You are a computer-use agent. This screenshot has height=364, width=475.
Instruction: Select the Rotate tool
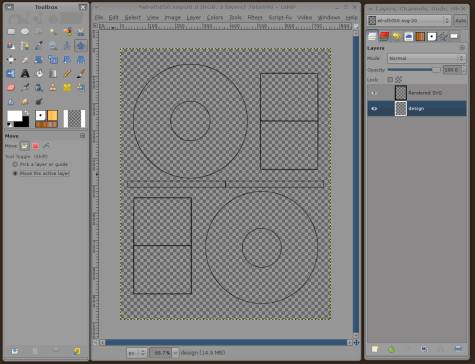pyautogui.click(x=39, y=60)
